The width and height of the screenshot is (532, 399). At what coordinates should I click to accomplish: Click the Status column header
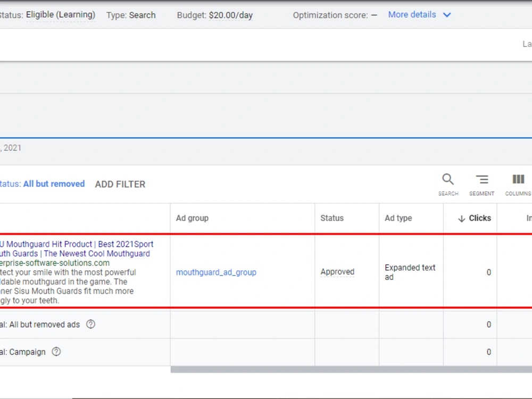click(x=332, y=218)
